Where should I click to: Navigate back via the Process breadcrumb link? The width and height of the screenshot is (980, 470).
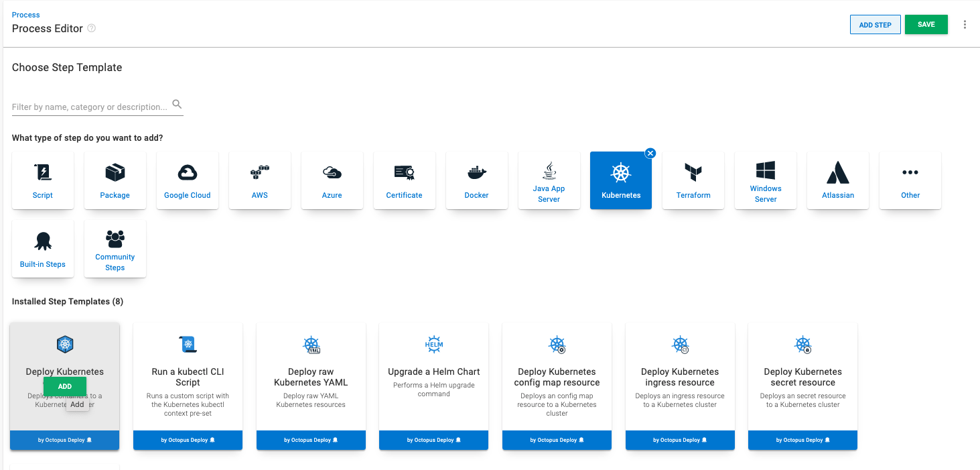pyautogui.click(x=25, y=14)
